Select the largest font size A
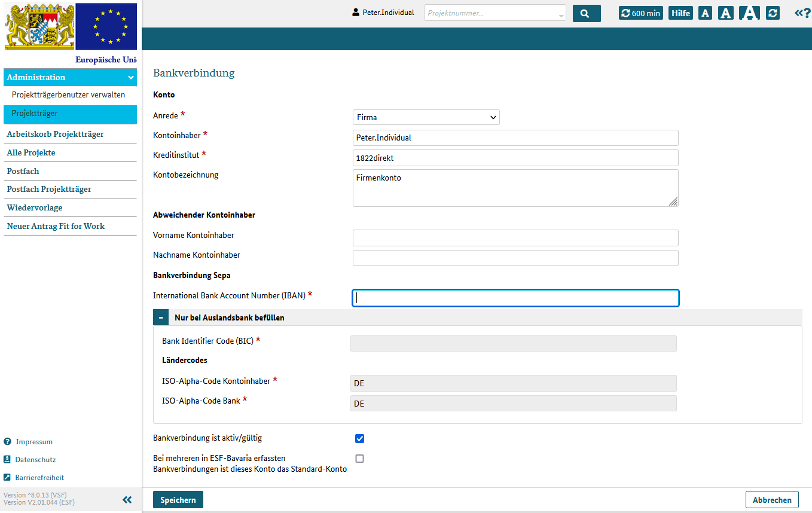Viewport: 812px width, 513px height. click(x=750, y=13)
